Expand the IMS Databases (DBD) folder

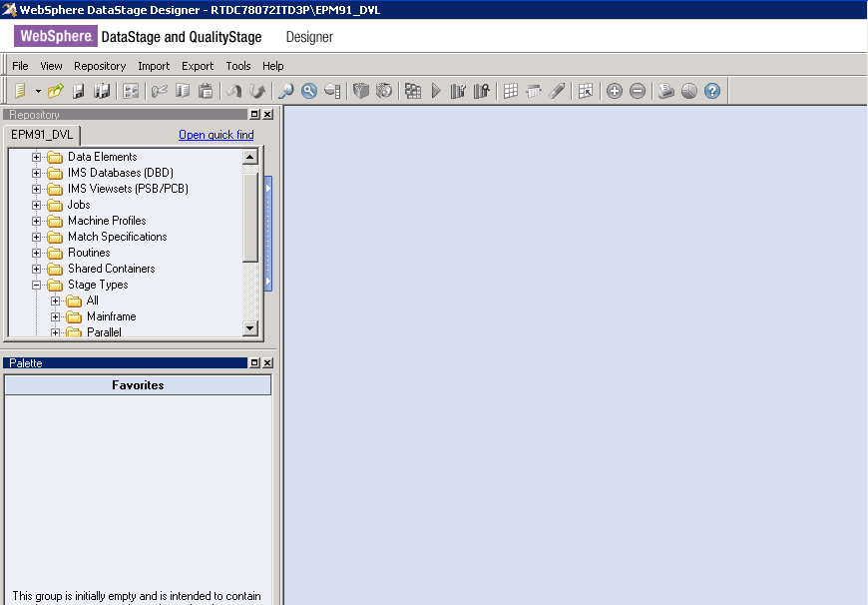coord(37,173)
